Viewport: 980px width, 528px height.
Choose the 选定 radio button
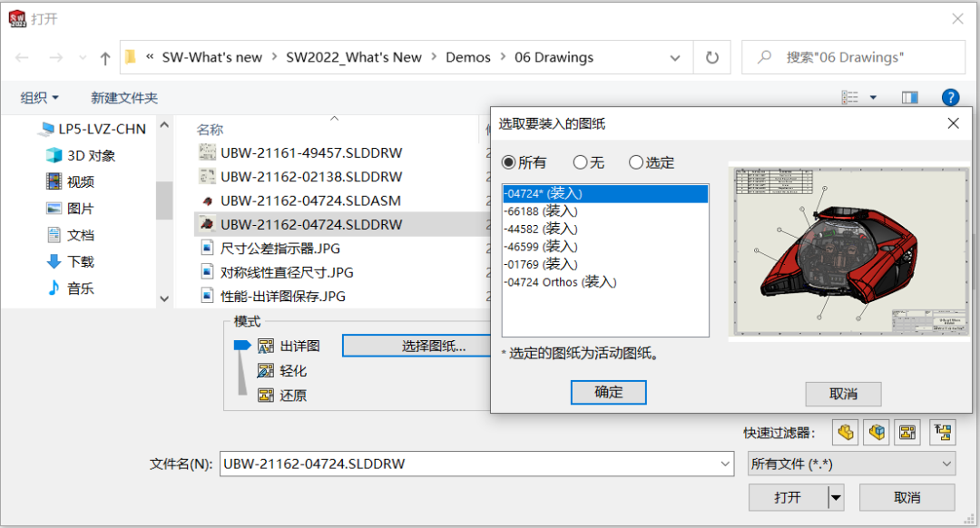pyautogui.click(x=636, y=162)
